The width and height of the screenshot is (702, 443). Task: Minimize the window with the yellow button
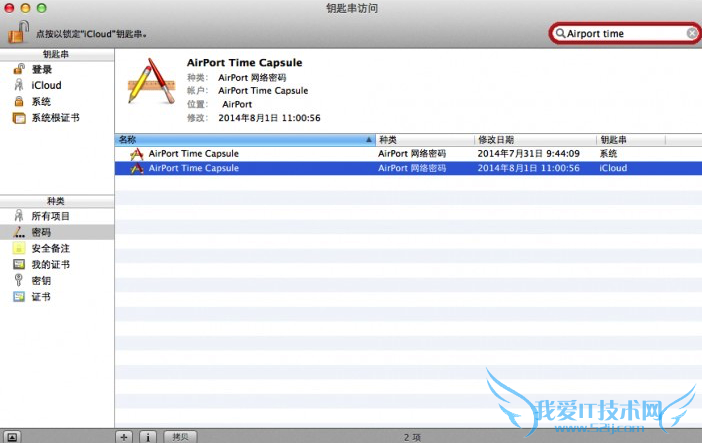[x=26, y=8]
